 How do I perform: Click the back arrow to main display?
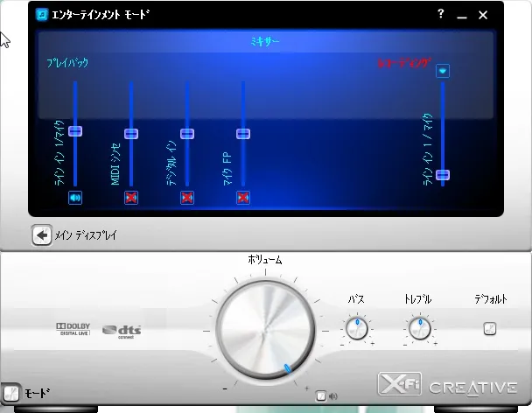coord(41,234)
